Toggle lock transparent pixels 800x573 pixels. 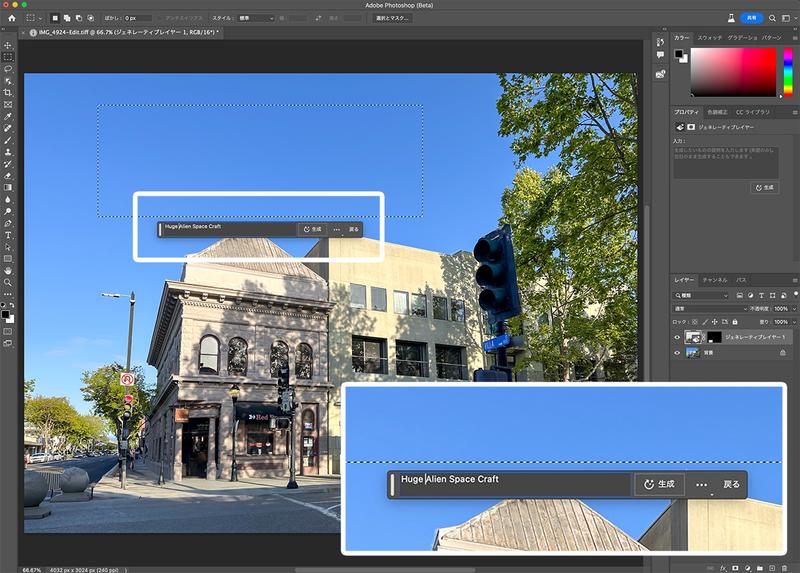point(694,322)
